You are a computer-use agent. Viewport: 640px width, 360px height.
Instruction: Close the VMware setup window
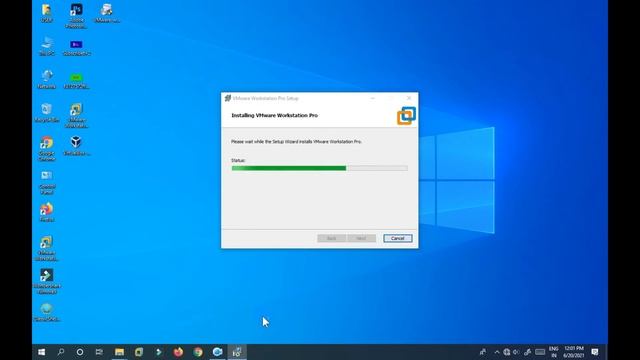[x=409, y=98]
